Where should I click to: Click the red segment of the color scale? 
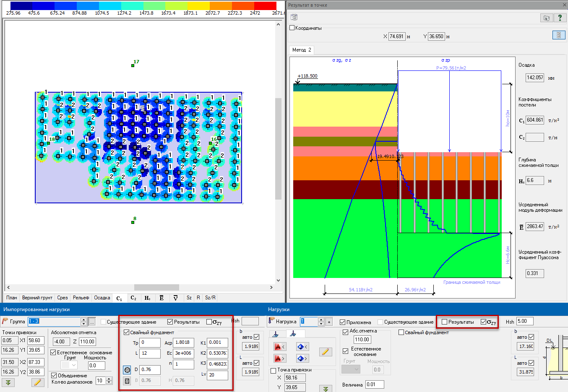265,6
